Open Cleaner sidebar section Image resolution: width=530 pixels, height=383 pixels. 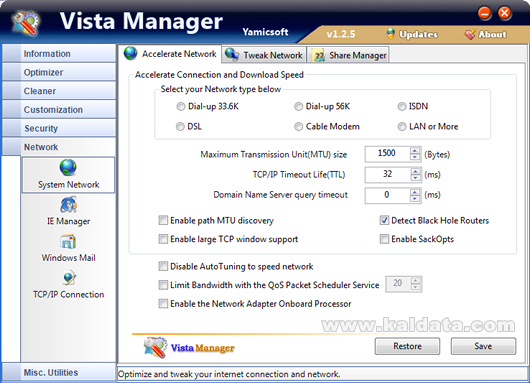coord(59,91)
